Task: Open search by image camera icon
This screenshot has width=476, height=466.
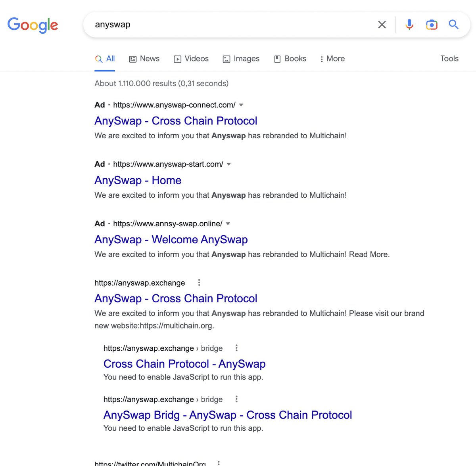Action: point(432,25)
